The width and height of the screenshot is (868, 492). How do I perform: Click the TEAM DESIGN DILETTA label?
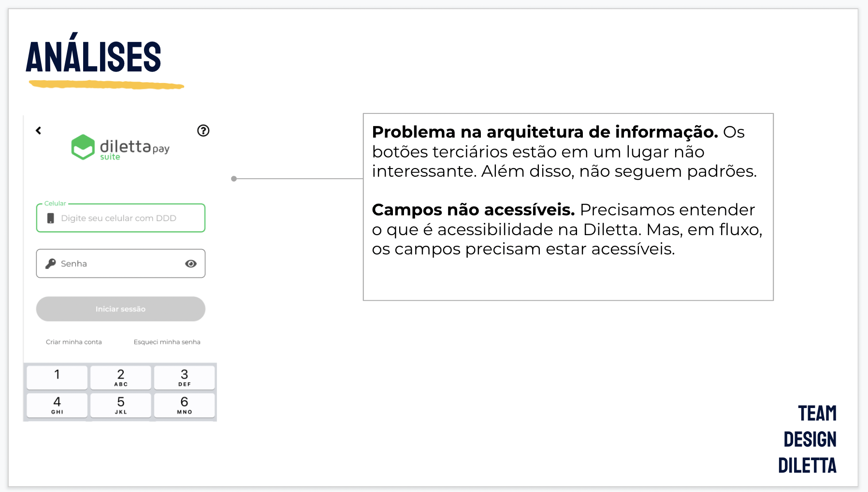click(808, 439)
